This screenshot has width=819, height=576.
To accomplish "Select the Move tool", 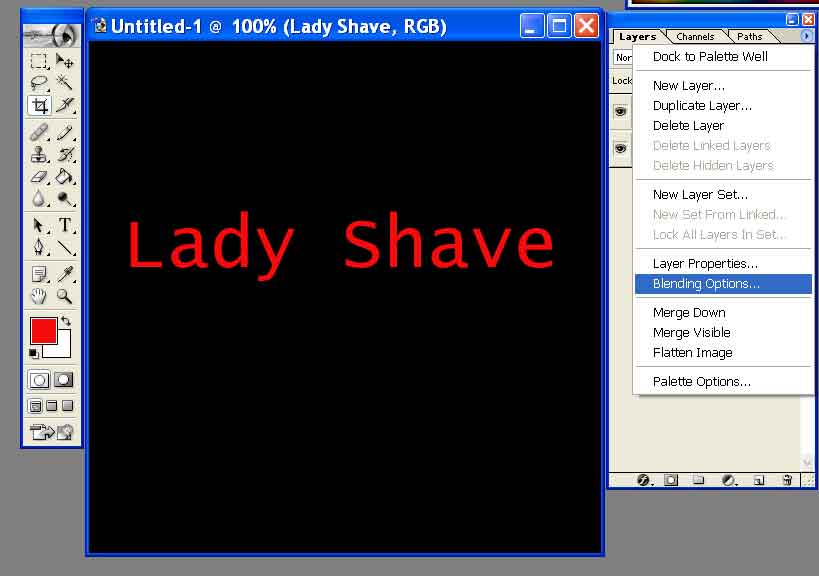I will click(x=65, y=61).
